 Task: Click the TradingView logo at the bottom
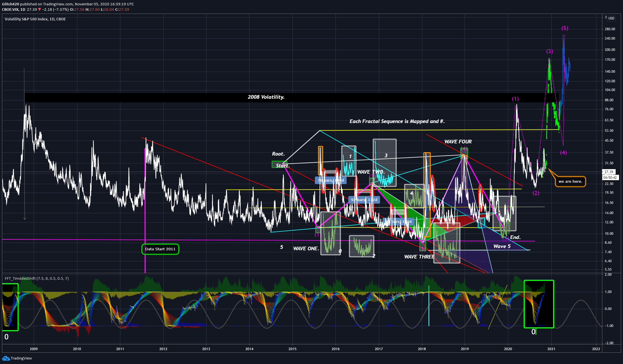click(x=17, y=358)
